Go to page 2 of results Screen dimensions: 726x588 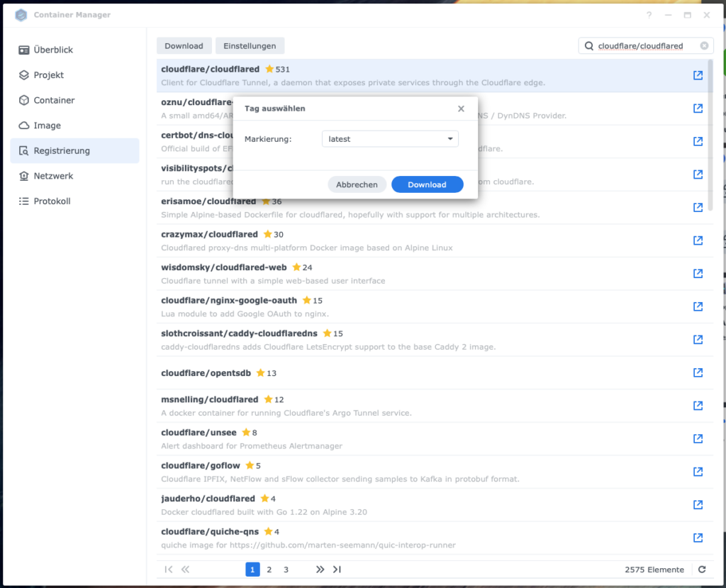[x=269, y=570]
